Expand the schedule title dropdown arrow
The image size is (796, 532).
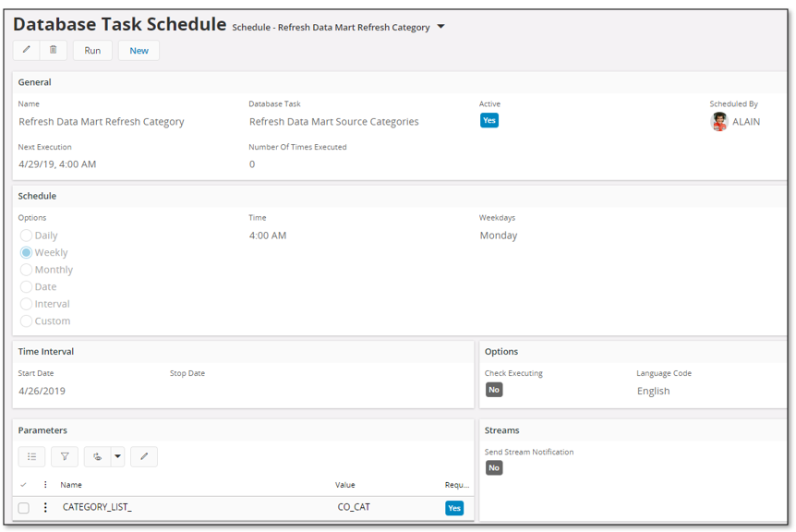[x=440, y=27]
